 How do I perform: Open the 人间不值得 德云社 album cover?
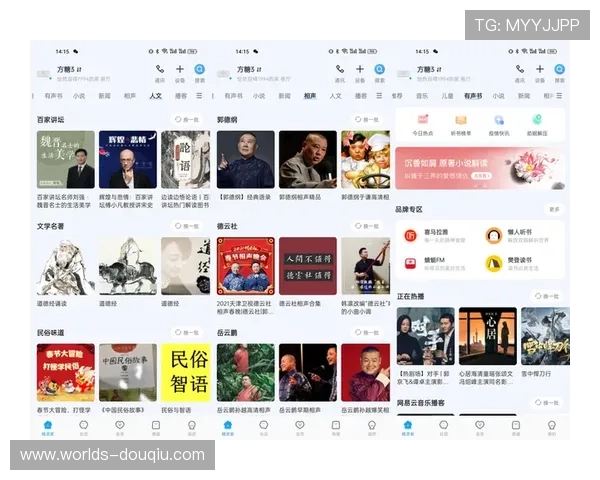[x=307, y=266]
